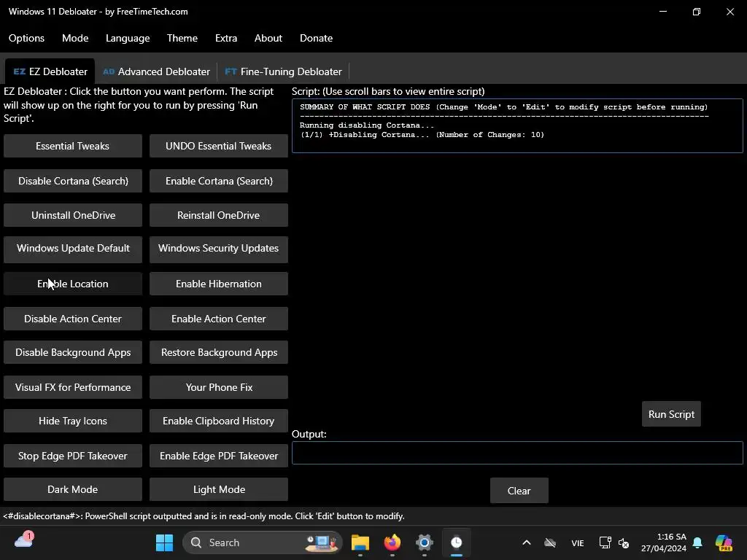Click Hide Tray Icons
The width and height of the screenshot is (747, 560).
73,421
